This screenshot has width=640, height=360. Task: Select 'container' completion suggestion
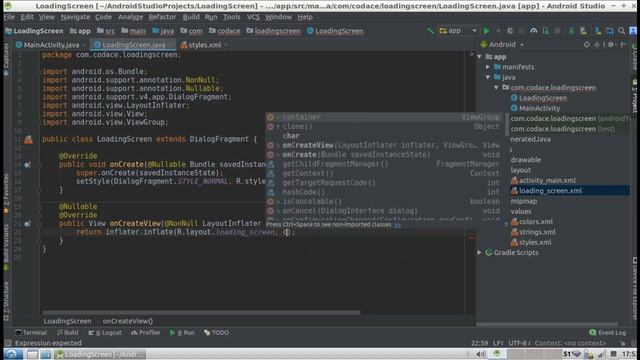point(384,117)
